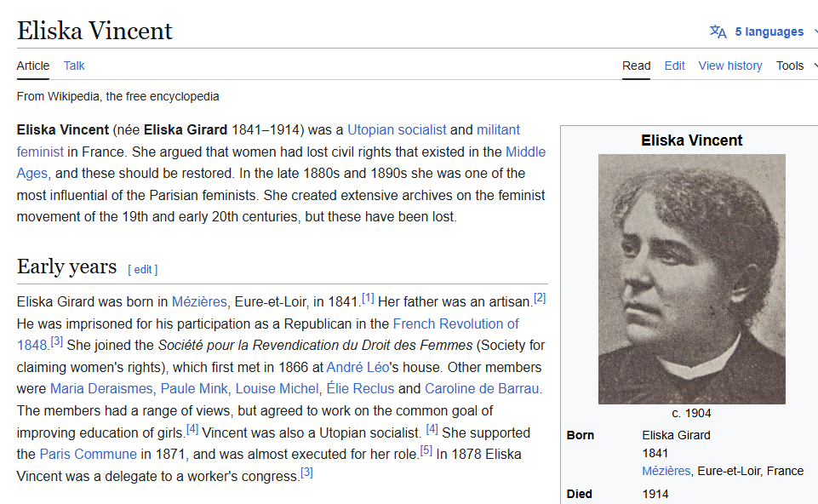The height and width of the screenshot is (504, 818).
Task: Select the Read tab
Action: (636, 66)
